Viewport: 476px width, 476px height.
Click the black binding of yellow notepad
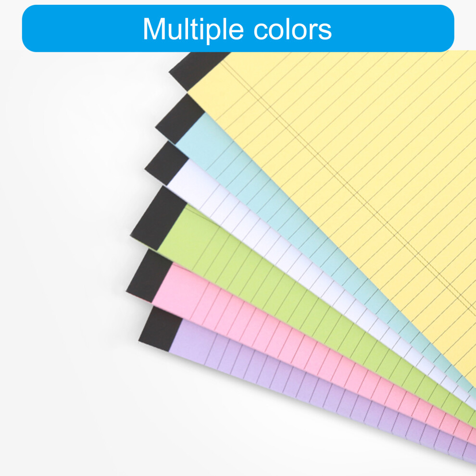point(199,70)
